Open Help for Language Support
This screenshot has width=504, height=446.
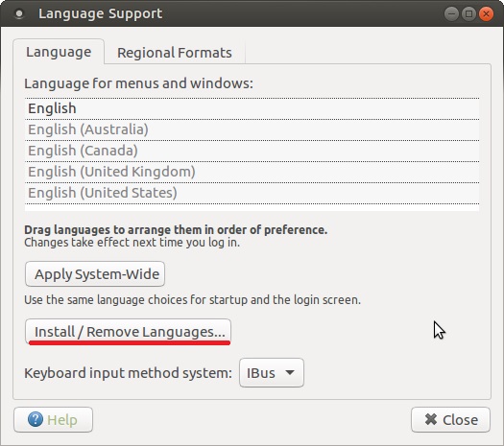[54, 420]
